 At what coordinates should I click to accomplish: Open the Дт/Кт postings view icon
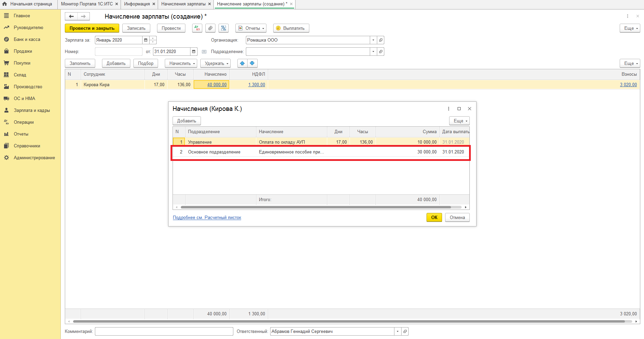[197, 28]
